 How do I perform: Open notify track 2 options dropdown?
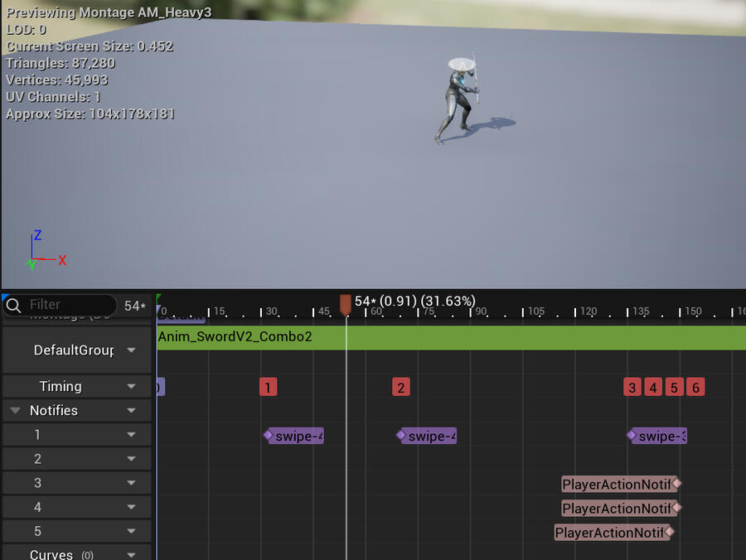coord(131,459)
